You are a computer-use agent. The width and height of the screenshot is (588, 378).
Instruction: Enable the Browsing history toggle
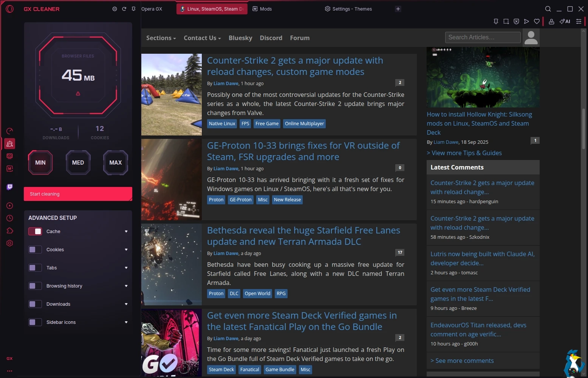pyautogui.click(x=35, y=286)
